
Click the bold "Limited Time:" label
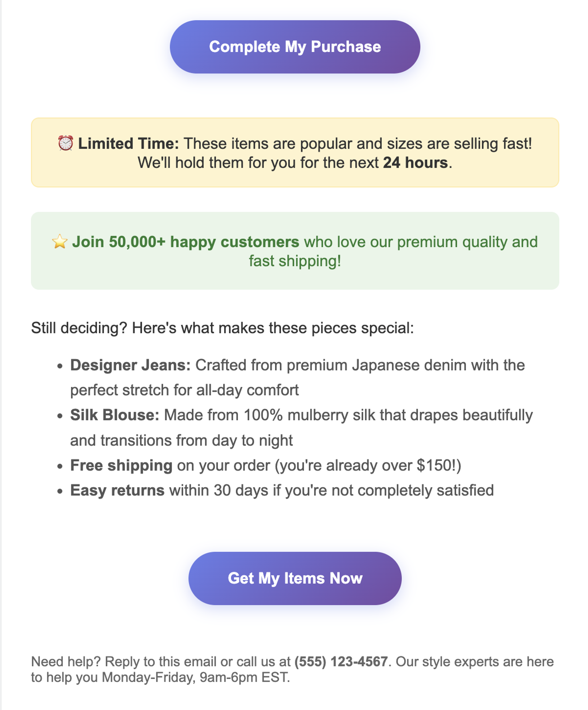pos(129,144)
